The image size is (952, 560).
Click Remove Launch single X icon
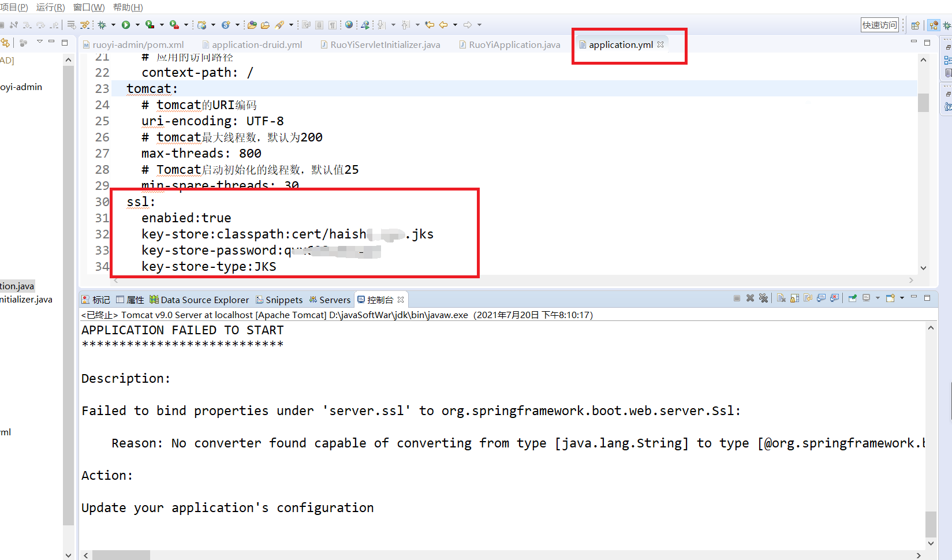750,298
